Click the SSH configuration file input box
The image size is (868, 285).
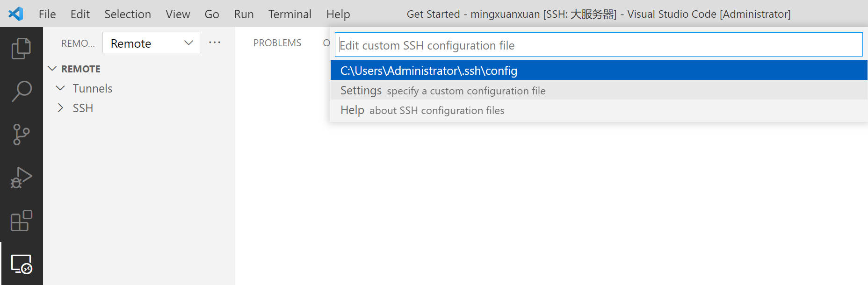tap(599, 45)
